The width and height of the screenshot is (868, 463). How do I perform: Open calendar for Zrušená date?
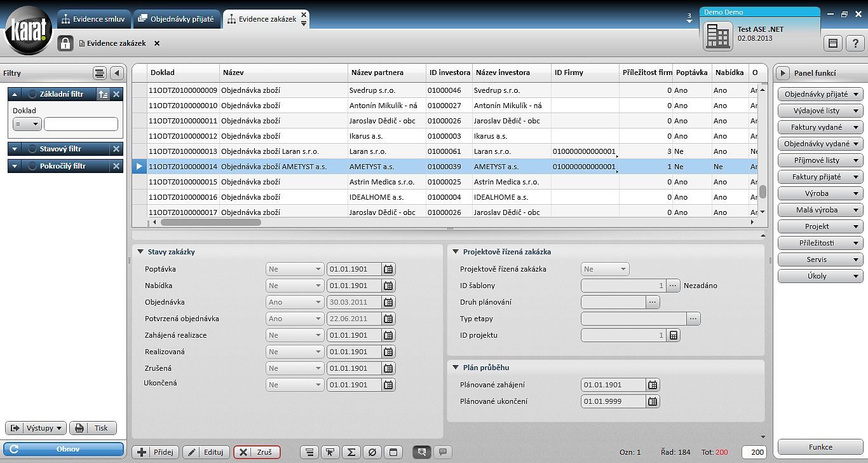coord(388,368)
